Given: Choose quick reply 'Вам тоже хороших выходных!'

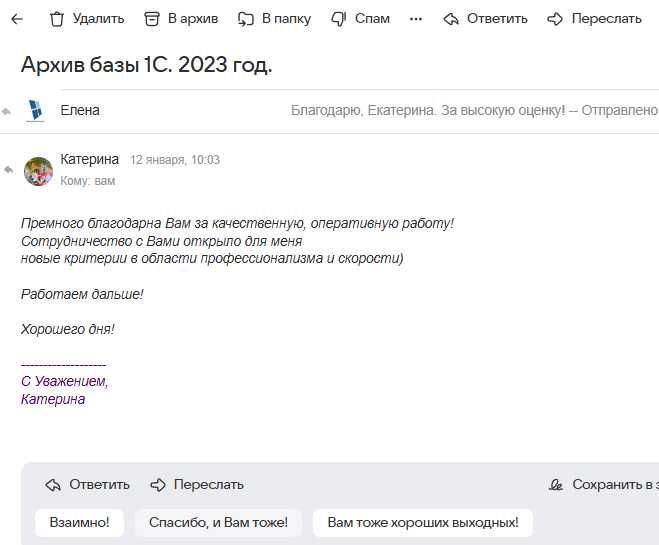Looking at the screenshot, I should [x=423, y=522].
